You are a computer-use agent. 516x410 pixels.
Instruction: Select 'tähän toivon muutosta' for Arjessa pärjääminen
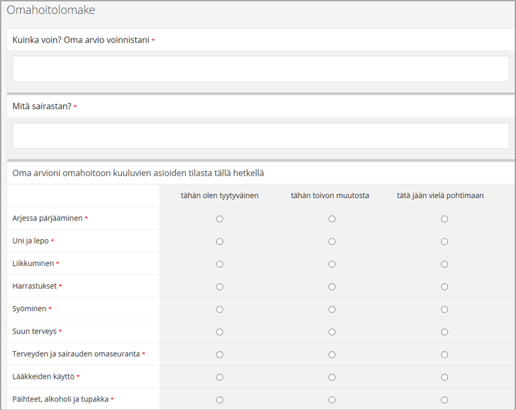pos(332,219)
